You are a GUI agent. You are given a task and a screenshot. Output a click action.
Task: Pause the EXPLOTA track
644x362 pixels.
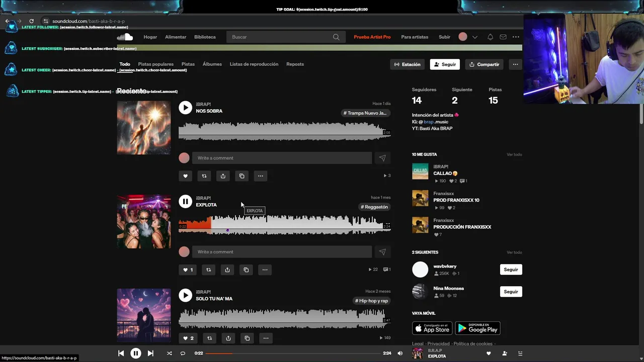[x=185, y=202]
